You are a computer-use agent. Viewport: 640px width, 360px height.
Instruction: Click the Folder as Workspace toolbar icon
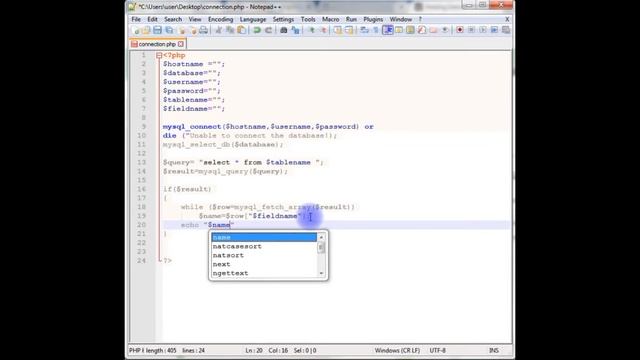coord(433,30)
